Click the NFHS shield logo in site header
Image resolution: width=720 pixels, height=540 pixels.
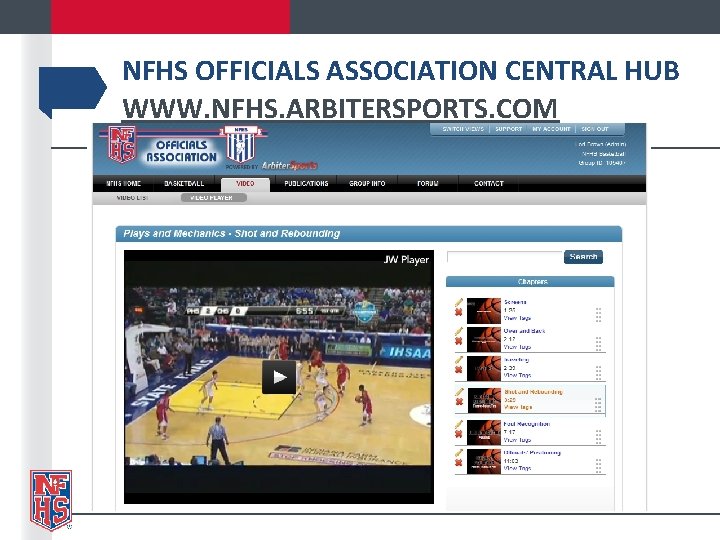click(122, 145)
